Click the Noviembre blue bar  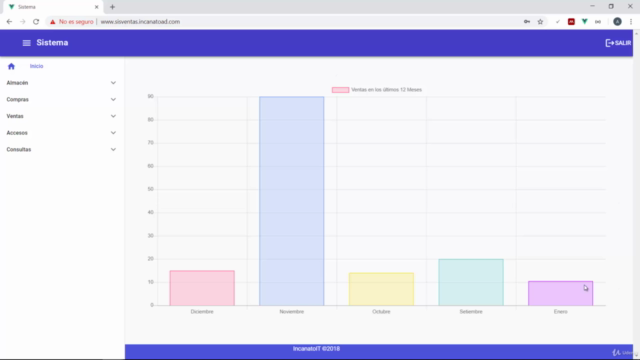click(x=291, y=201)
